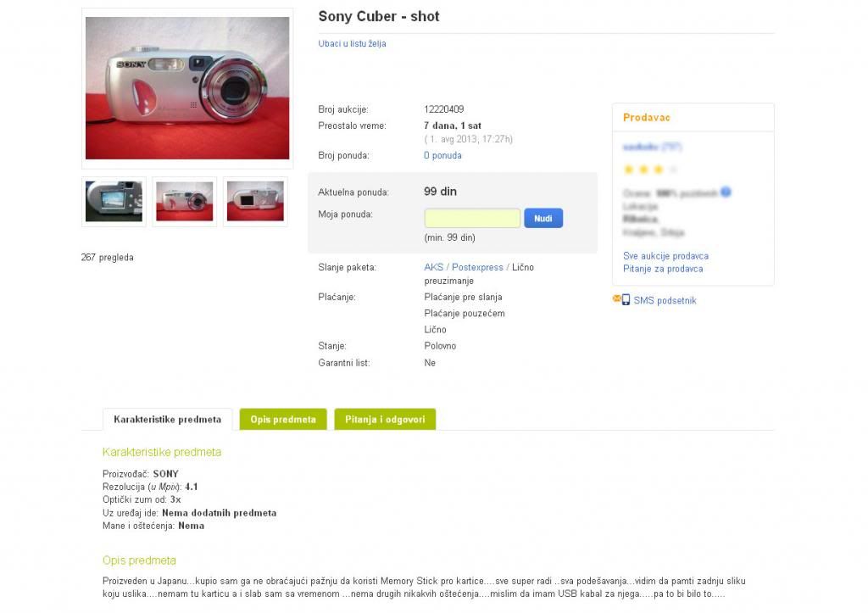
Task: Switch to Karakteristike predmeta tab
Action: 167,419
